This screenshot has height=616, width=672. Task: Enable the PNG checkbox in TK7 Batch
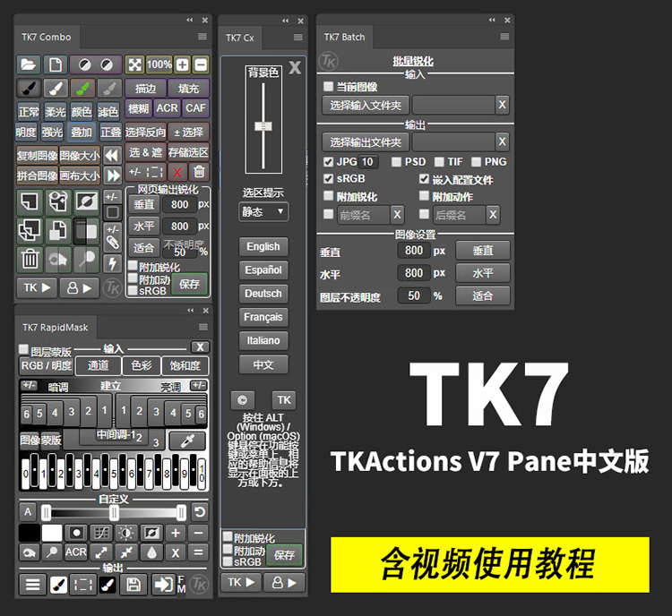click(476, 162)
